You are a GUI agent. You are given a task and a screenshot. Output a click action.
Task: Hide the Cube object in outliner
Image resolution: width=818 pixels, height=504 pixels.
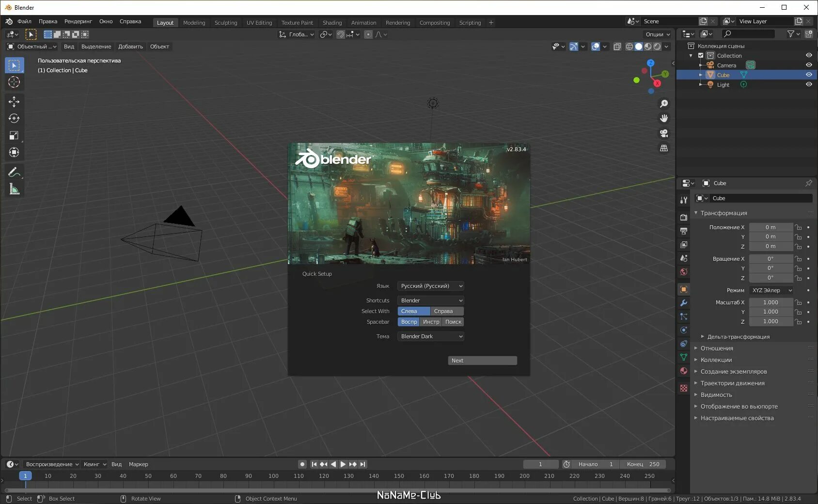[809, 75]
